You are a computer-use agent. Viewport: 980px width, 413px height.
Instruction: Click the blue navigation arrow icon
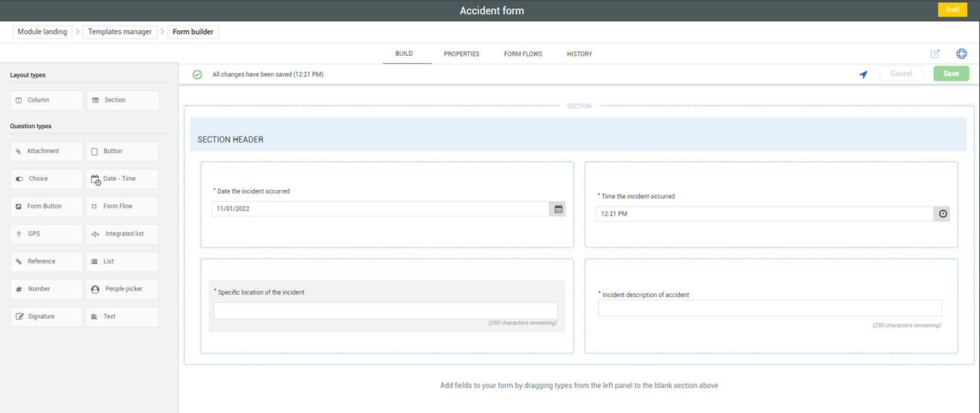[x=863, y=75]
